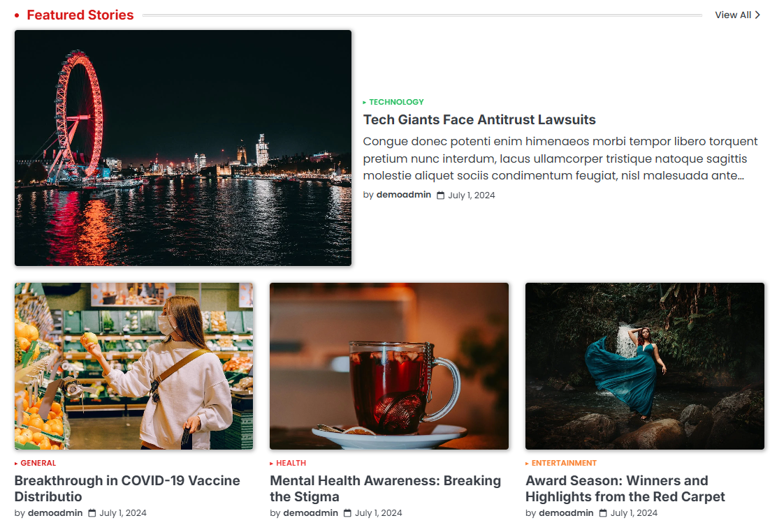
Task: Click the View All chevron arrow
Action: [x=757, y=15]
